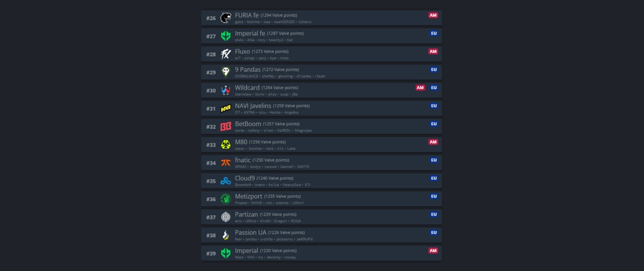Viewport: 644px width, 271px height.
Task: Select the EU region badge on Wildcard row
Action: [434, 87]
